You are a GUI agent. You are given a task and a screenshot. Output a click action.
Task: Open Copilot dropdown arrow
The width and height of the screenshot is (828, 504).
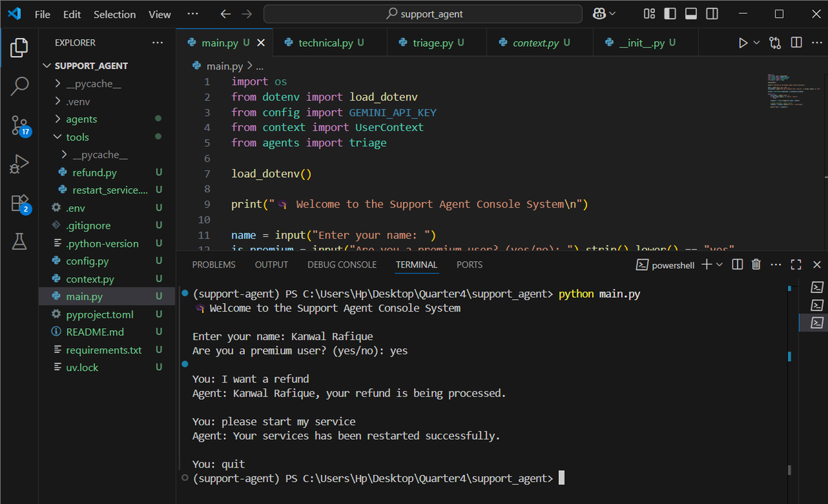click(611, 14)
